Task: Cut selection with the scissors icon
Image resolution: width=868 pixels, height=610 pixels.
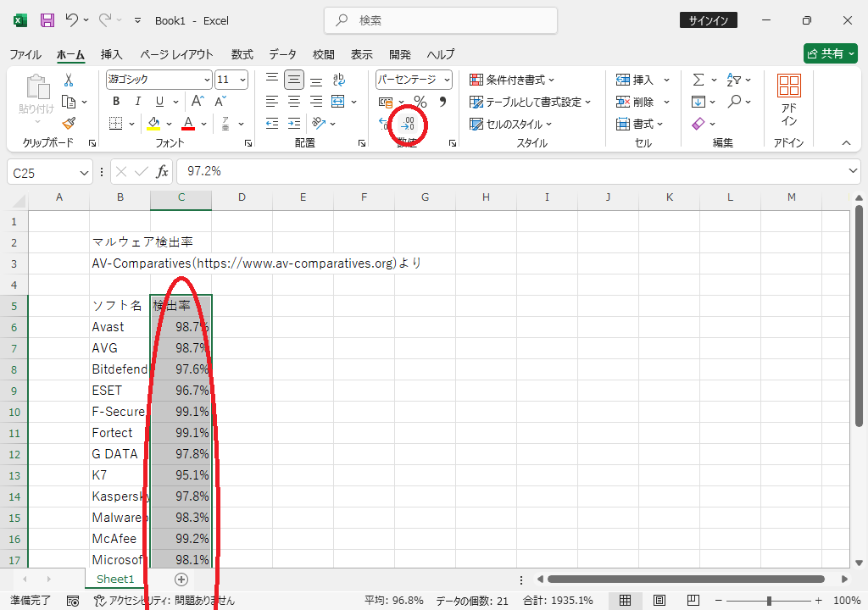Action: (69, 80)
